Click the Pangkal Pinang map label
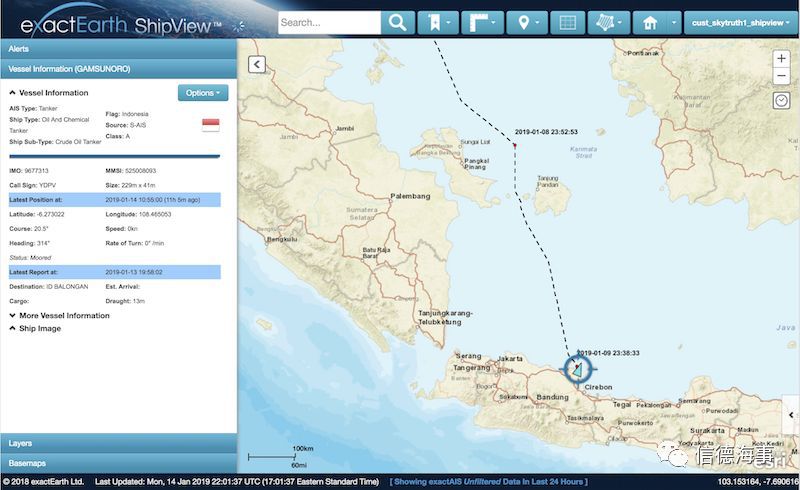The height and width of the screenshot is (490, 800). coord(477,164)
